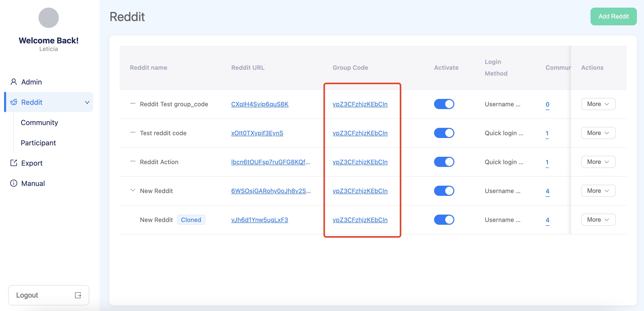Turn off the Reddit Action activate switch

click(444, 162)
